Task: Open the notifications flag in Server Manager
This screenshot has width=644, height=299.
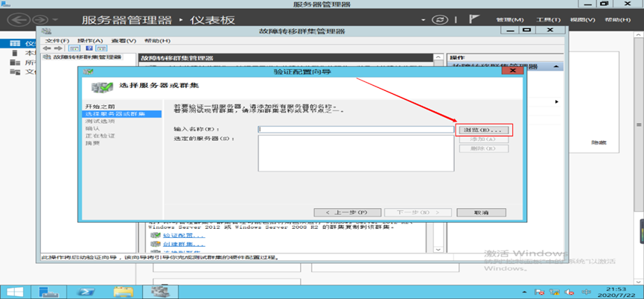Action: pyautogui.click(x=474, y=19)
